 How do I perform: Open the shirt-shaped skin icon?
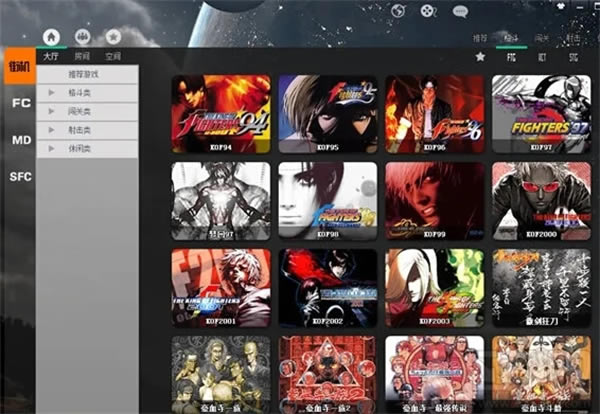[x=561, y=6]
